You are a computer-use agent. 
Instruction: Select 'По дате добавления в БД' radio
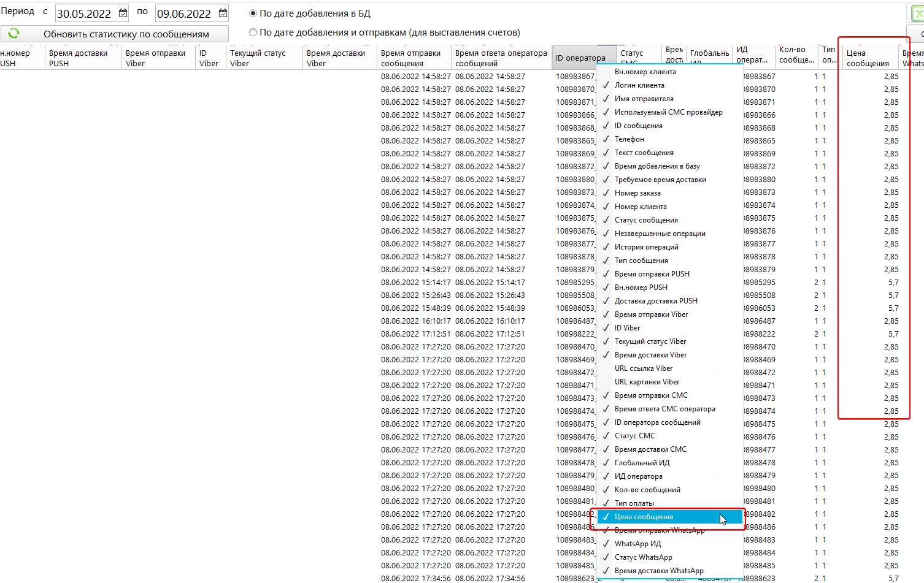tap(253, 13)
